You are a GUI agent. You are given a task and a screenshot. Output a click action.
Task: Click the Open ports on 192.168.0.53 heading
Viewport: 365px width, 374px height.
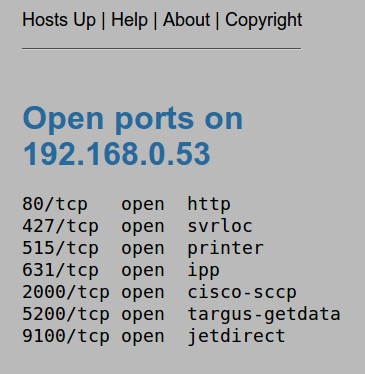(133, 136)
